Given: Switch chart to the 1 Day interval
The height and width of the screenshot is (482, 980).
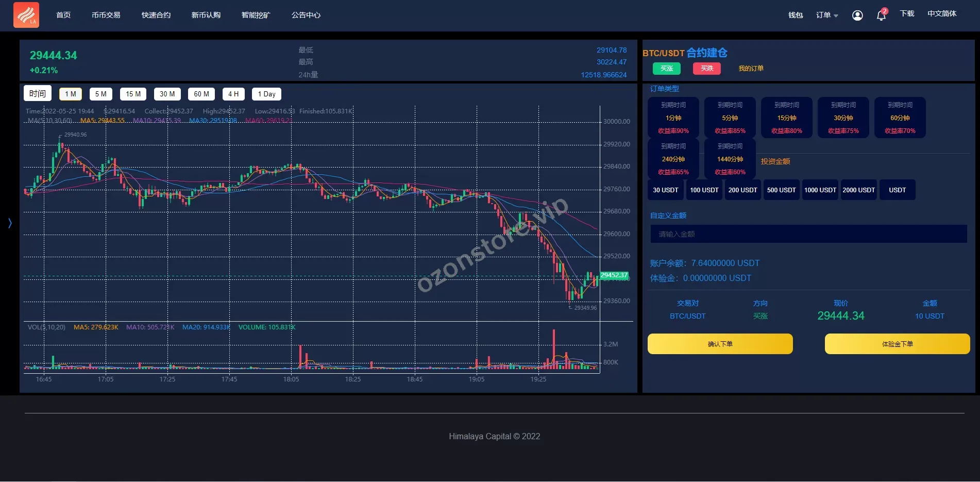Looking at the screenshot, I should [266, 94].
